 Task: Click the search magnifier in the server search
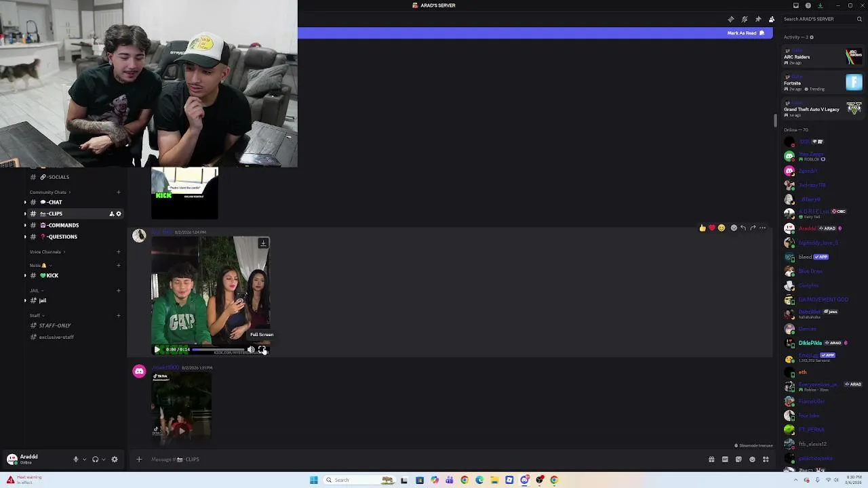tap(859, 19)
